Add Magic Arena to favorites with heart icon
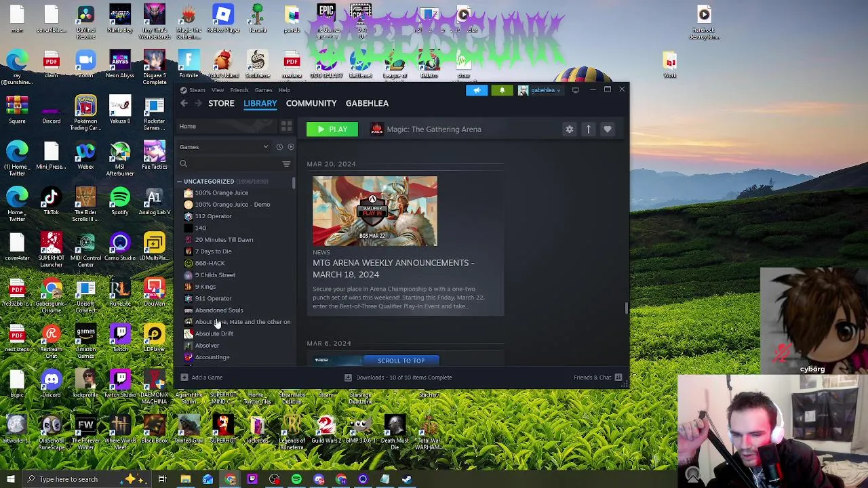Viewport: 868px width, 488px height. pyautogui.click(x=608, y=129)
